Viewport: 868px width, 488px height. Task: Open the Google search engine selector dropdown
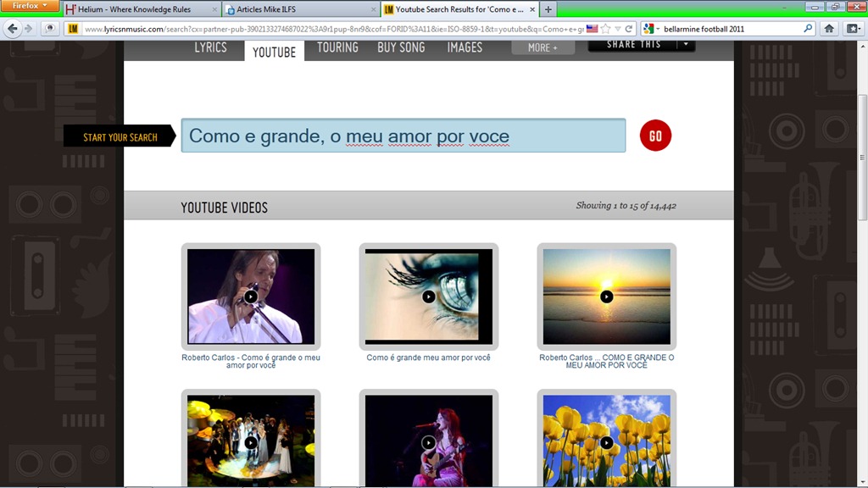[652, 28]
